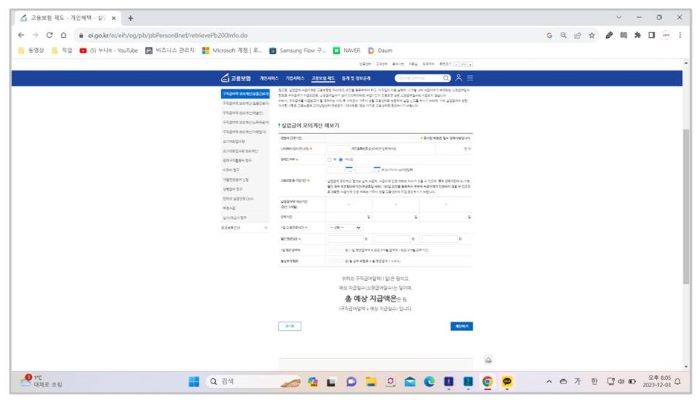This screenshot has height=400, width=700.
Task: Reload the page with the refresh icon
Action: tap(49, 35)
